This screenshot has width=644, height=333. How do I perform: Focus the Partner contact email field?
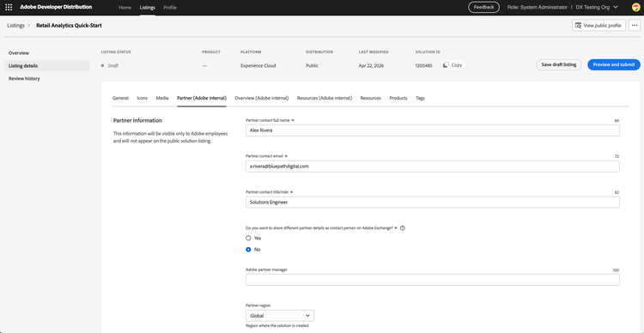433,166
